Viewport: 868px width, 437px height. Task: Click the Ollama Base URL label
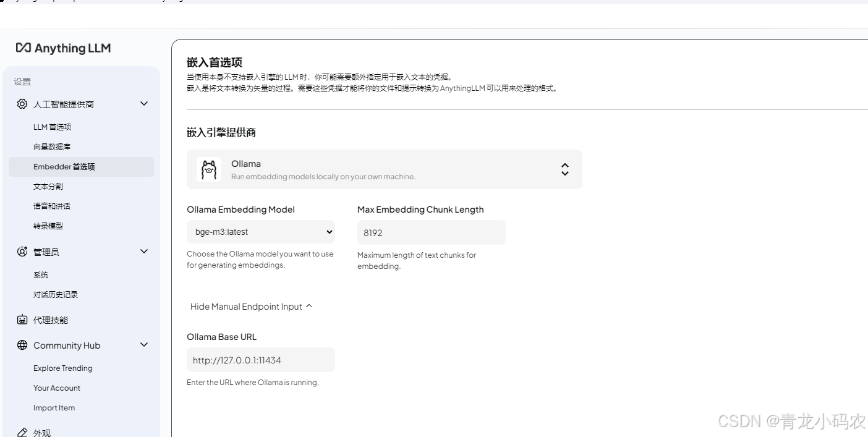pyautogui.click(x=221, y=337)
